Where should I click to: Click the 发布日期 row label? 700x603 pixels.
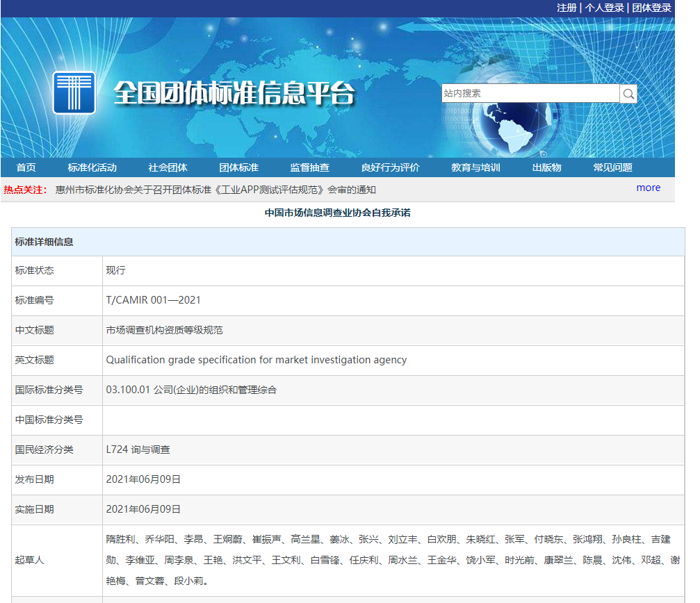pos(34,479)
